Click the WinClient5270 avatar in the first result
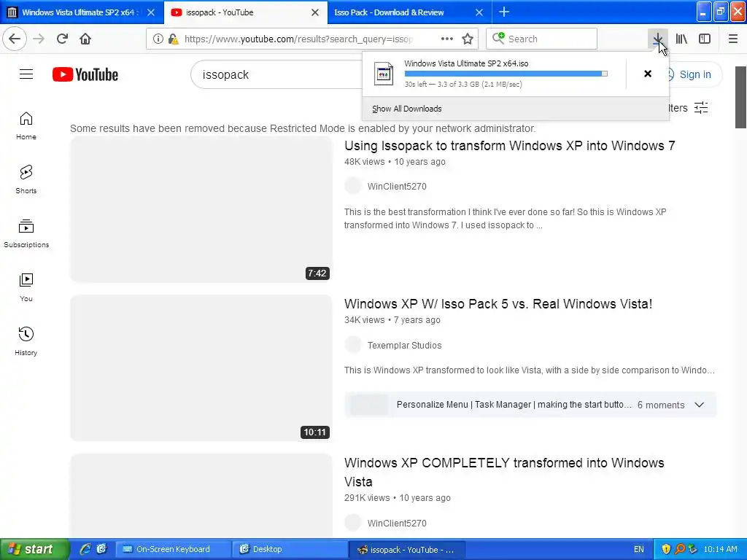 pos(353,186)
